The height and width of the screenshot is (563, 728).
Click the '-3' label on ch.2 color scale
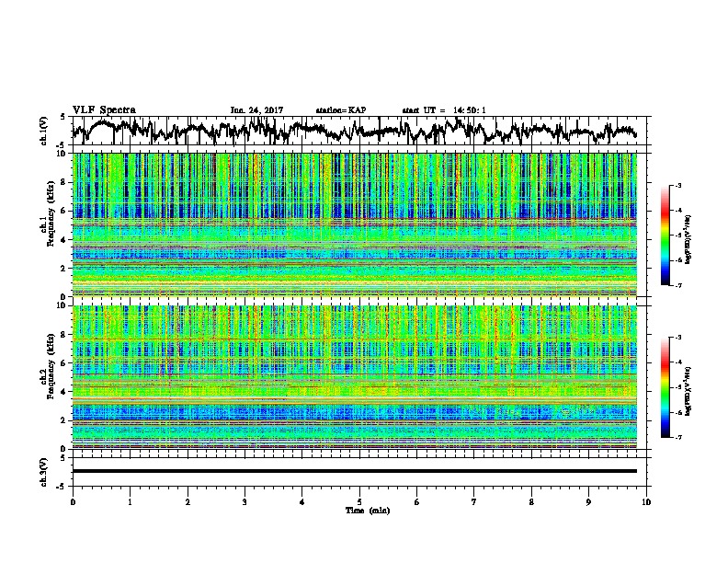(x=678, y=338)
